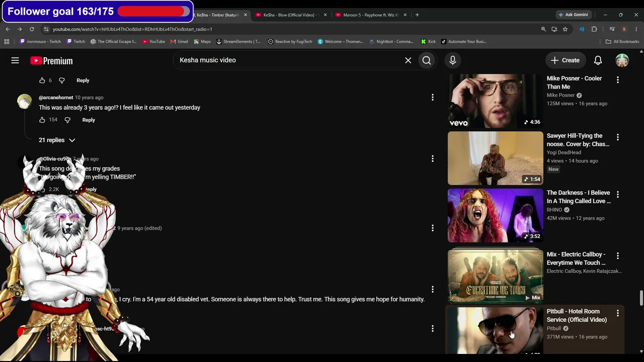Screen dimensions: 644x362
Task: Dislike the @arcanehornet comment
Action: 67,120
